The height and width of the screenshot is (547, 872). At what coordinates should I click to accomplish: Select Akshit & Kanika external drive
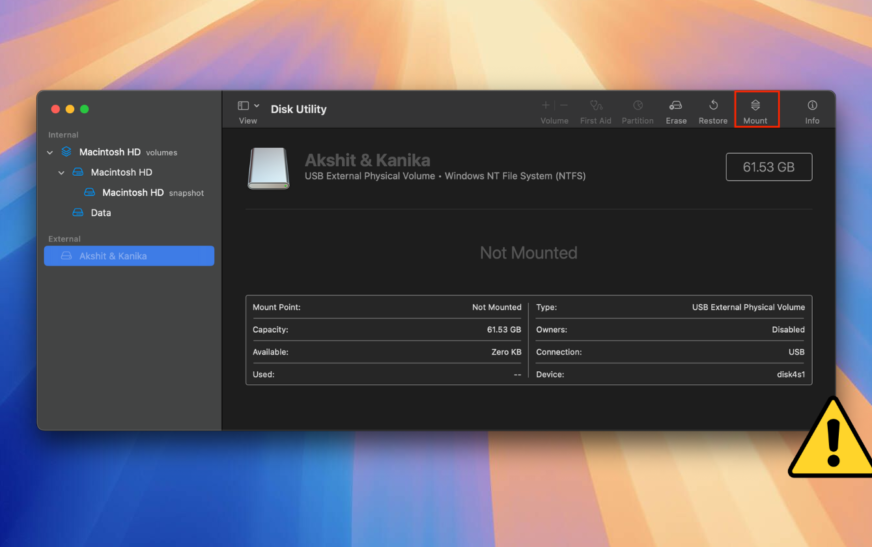tap(129, 256)
